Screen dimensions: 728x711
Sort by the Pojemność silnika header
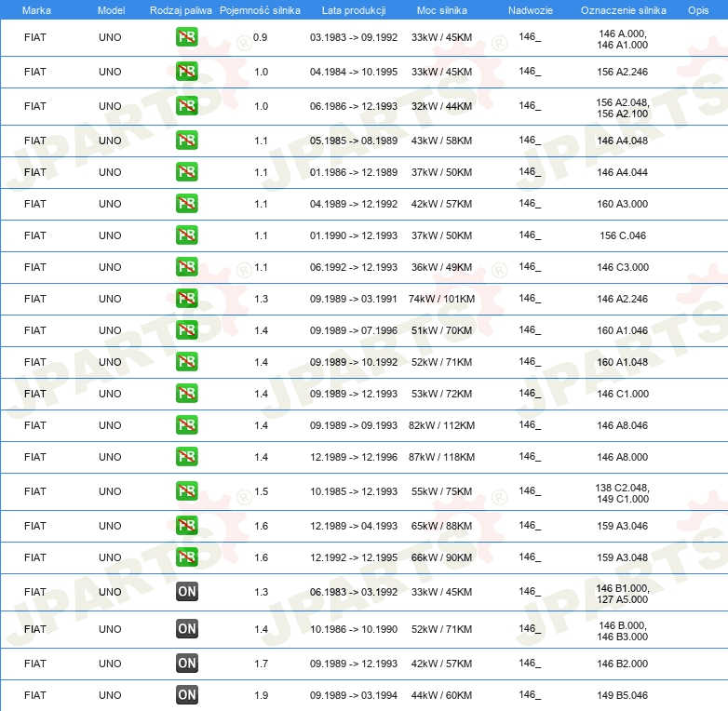coord(260,9)
